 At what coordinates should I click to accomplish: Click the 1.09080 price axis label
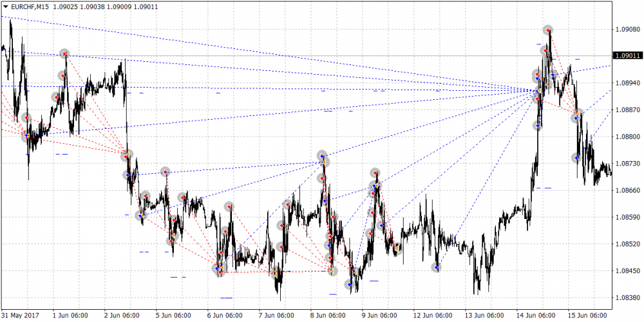coord(627,30)
